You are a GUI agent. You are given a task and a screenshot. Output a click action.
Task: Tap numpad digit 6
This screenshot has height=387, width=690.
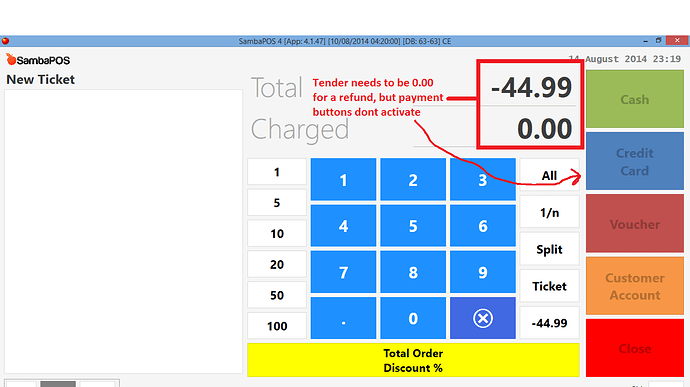(483, 226)
